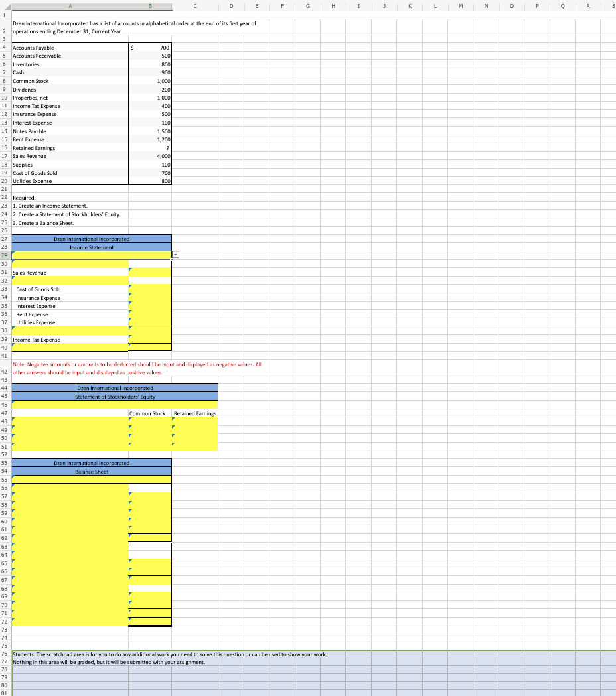Screen dimensions: 616x696
Task: Click the red 'Note: Negative amounts' text
Action: [137, 368]
